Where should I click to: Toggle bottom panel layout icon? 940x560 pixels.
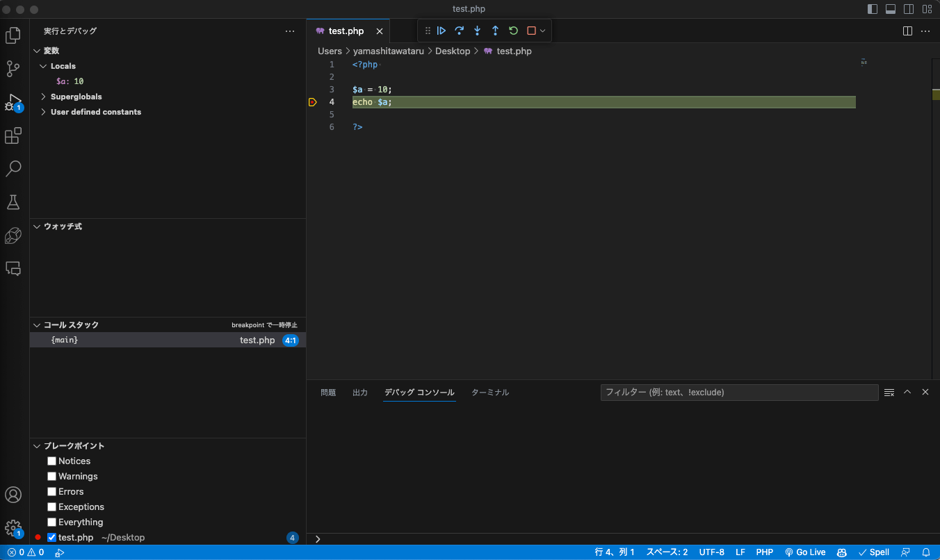tap(891, 9)
